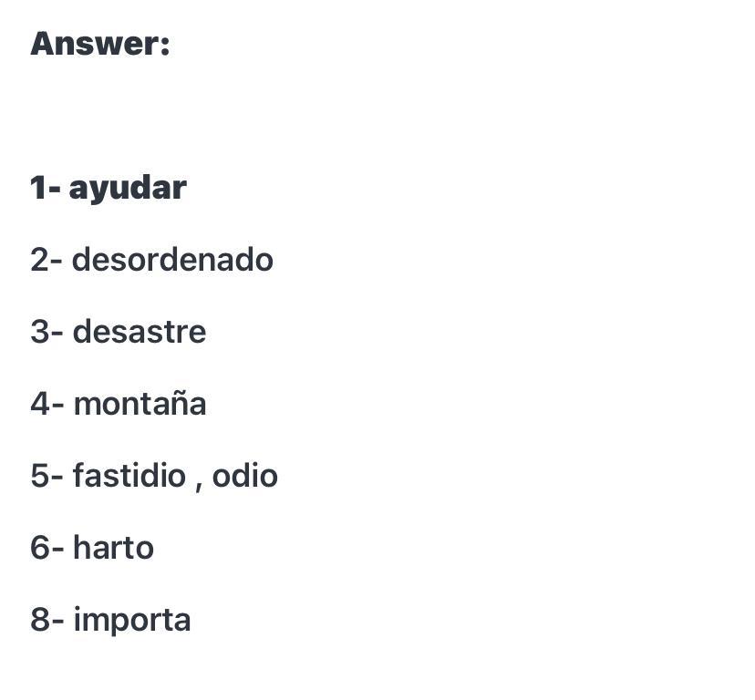Viewport: 755px width, 700px height.
Task: Select the bold word "ayudar"
Action: 128,190
